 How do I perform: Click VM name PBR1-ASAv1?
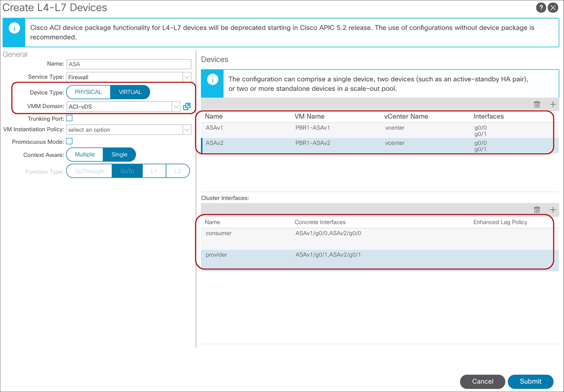tap(312, 128)
